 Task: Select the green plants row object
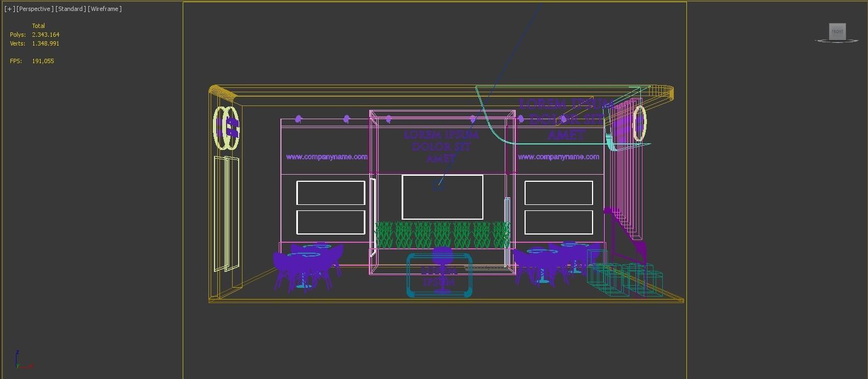442,235
